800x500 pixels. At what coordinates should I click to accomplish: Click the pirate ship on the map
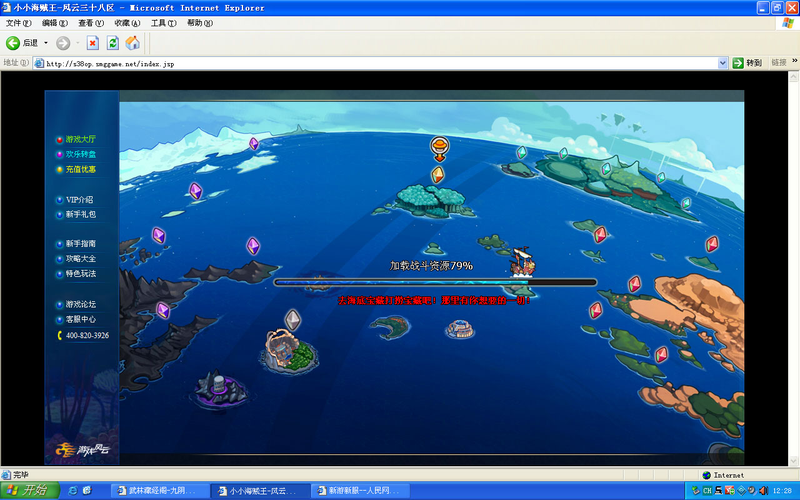tap(522, 261)
